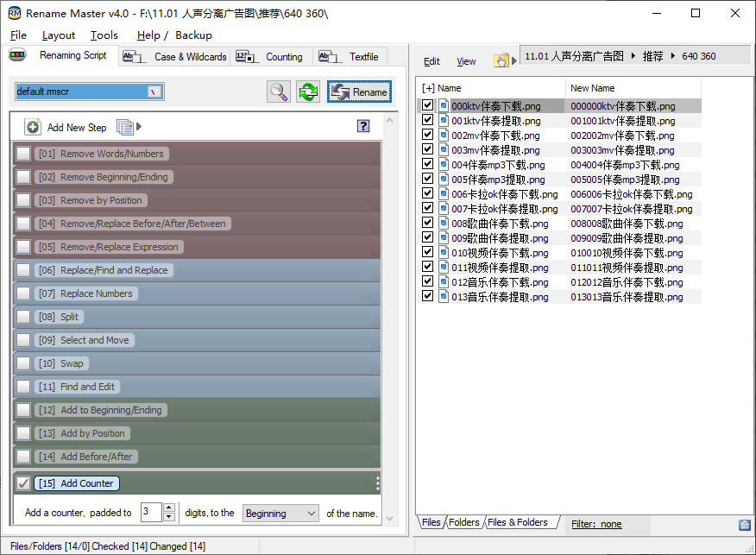This screenshot has height=555, width=756.
Task: Click the green Add New Step plus icon
Action: pyautogui.click(x=33, y=127)
